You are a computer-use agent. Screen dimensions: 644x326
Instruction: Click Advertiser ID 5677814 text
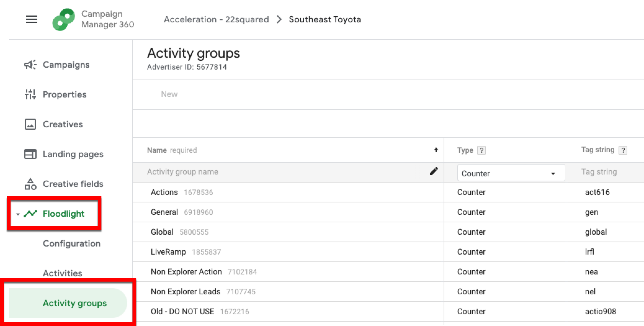[187, 67]
